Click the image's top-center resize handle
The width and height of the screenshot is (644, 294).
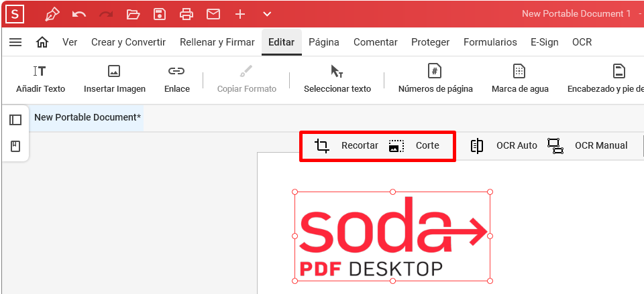coord(392,192)
